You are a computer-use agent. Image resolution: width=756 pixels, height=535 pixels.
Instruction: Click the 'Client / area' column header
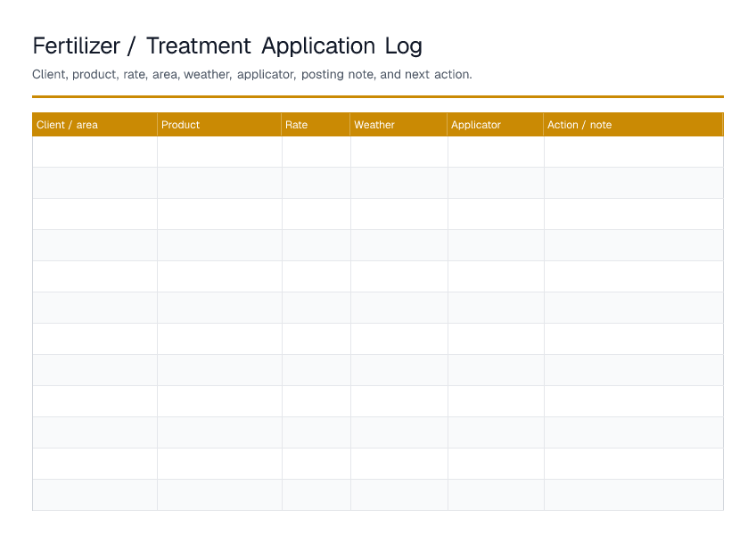[94, 125]
